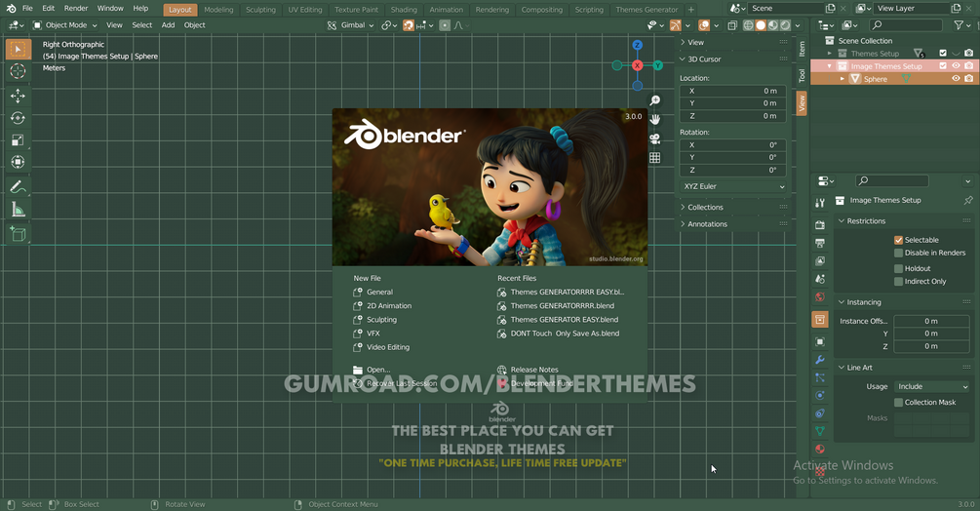Click the pan hand viewport icon
The image size is (980, 511).
[654, 119]
